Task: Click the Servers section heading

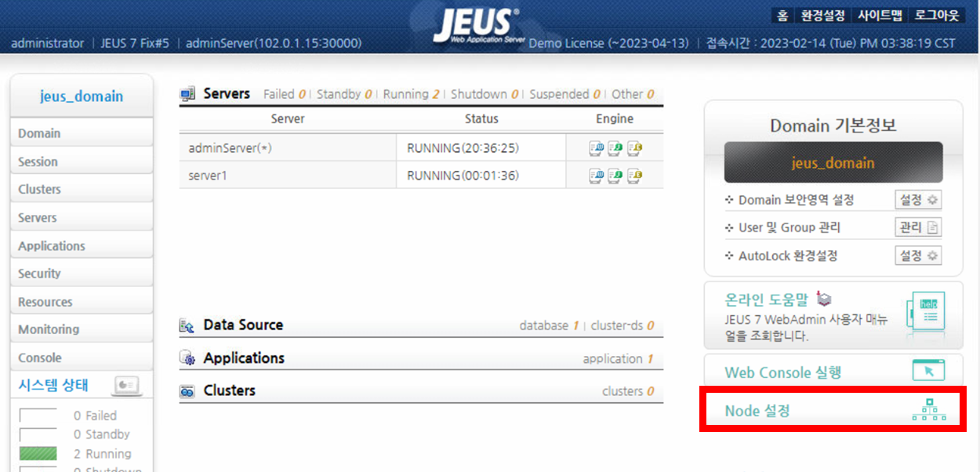Action: (227, 93)
